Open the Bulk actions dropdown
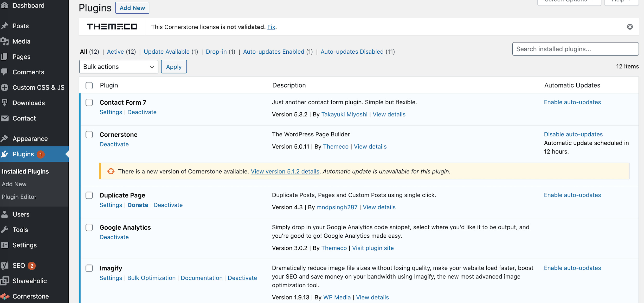The image size is (644, 303). tap(119, 67)
